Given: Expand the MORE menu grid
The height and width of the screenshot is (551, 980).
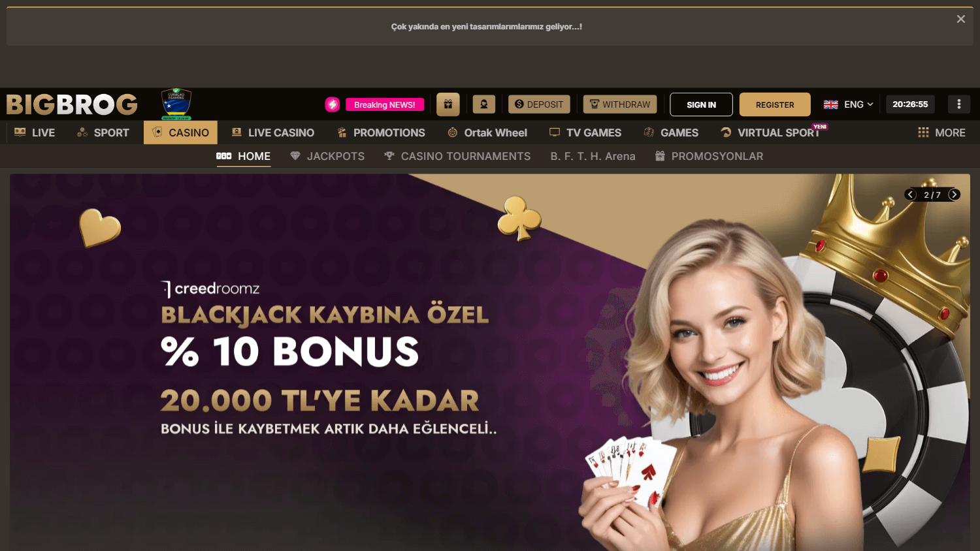Looking at the screenshot, I should point(941,133).
